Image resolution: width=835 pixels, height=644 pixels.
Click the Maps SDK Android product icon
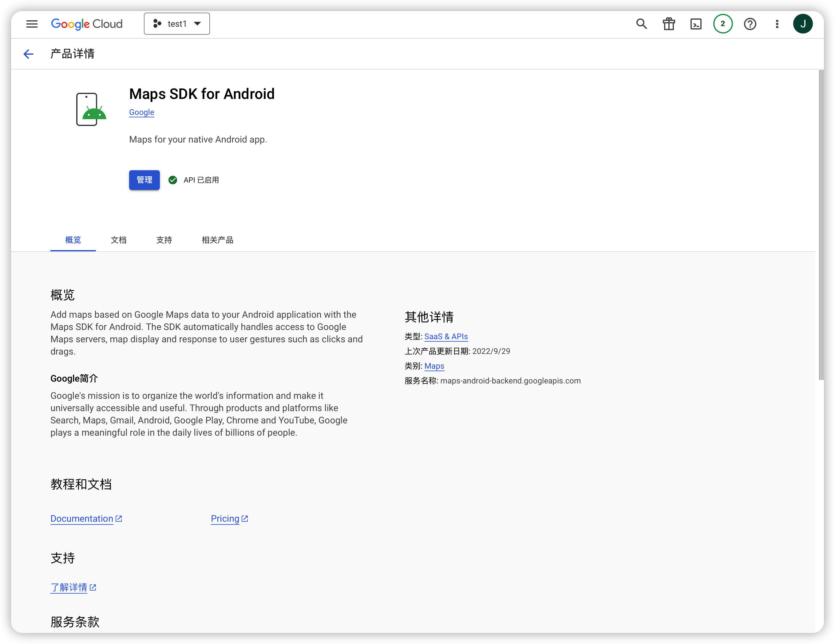click(x=91, y=109)
